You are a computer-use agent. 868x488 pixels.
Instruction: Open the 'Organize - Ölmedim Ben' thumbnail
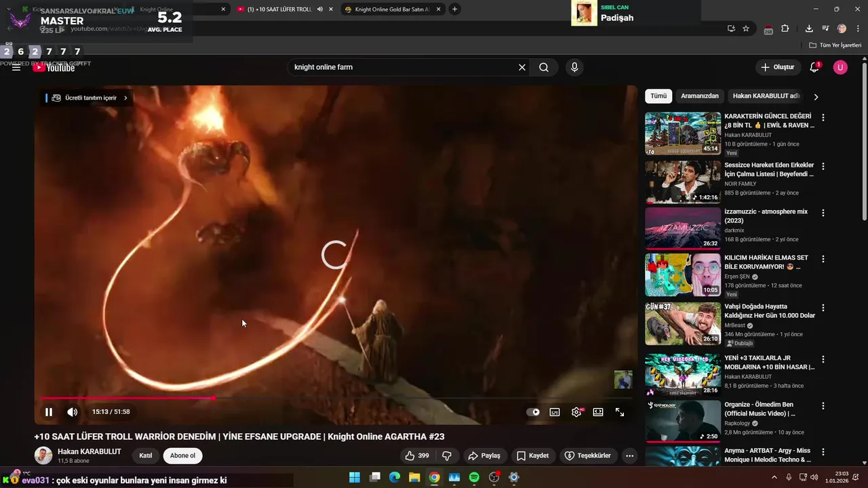coord(683,421)
